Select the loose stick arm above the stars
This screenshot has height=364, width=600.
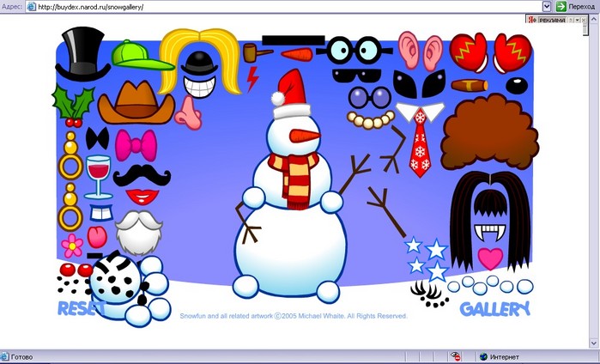(x=386, y=212)
